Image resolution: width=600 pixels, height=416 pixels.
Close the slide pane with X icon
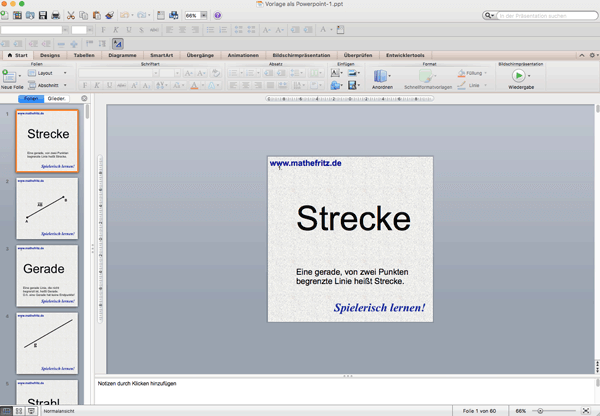84,98
